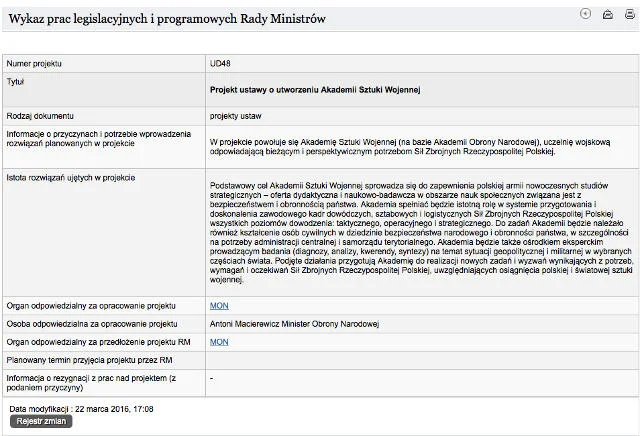Click the paragraph starting 'Podstawowy cel Akademii'

(x=421, y=233)
